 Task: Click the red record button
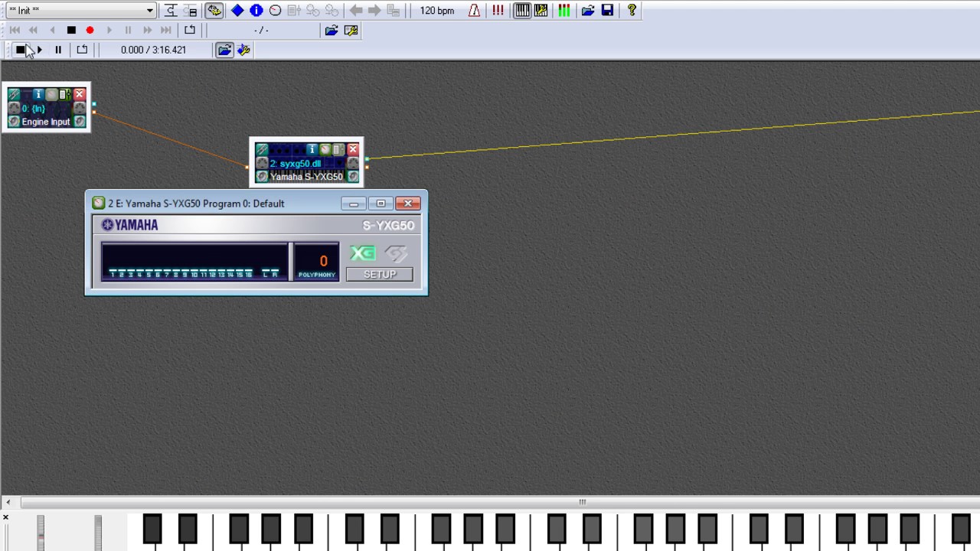point(90,31)
